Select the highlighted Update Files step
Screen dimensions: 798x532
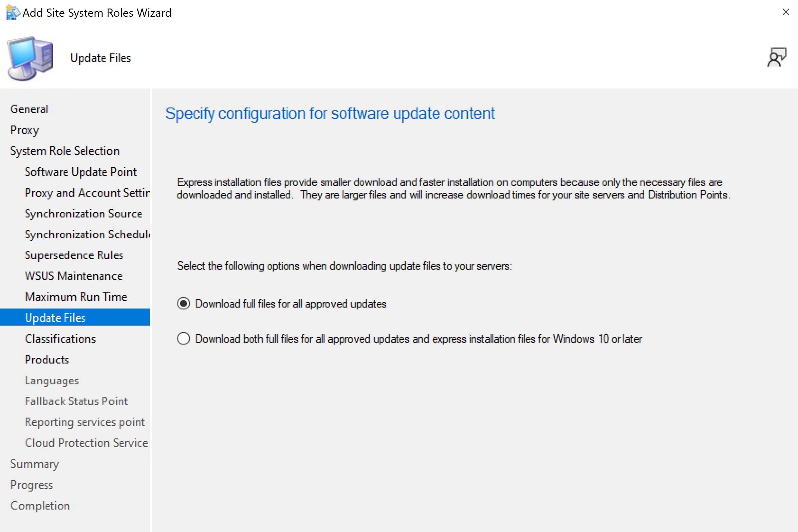[55, 318]
